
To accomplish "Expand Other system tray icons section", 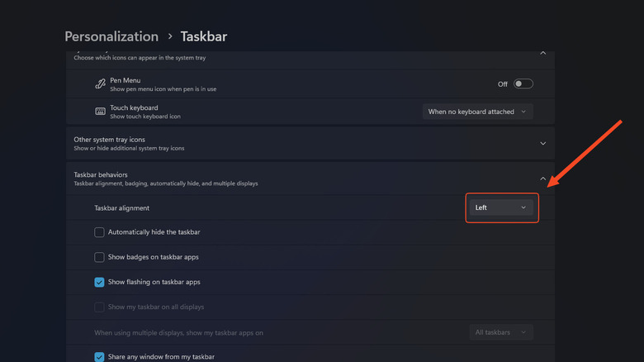I will coord(542,143).
